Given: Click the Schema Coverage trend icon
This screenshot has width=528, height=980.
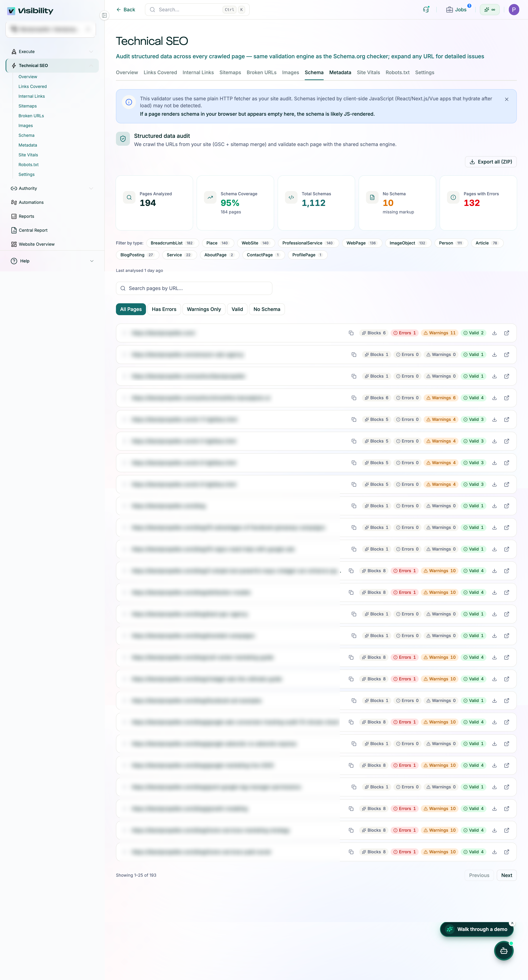Looking at the screenshot, I should point(210,197).
